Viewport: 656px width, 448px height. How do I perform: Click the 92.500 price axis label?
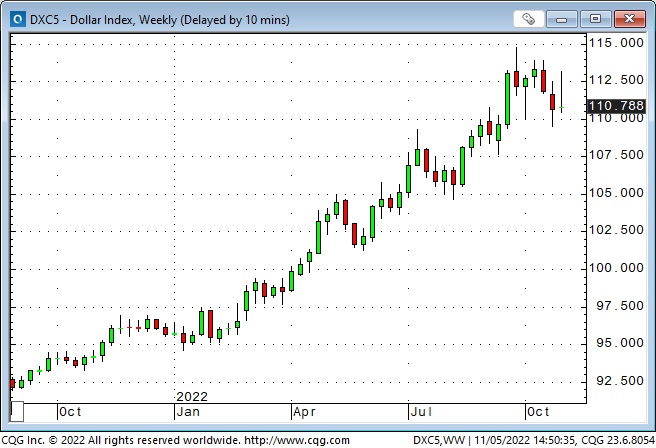click(620, 381)
